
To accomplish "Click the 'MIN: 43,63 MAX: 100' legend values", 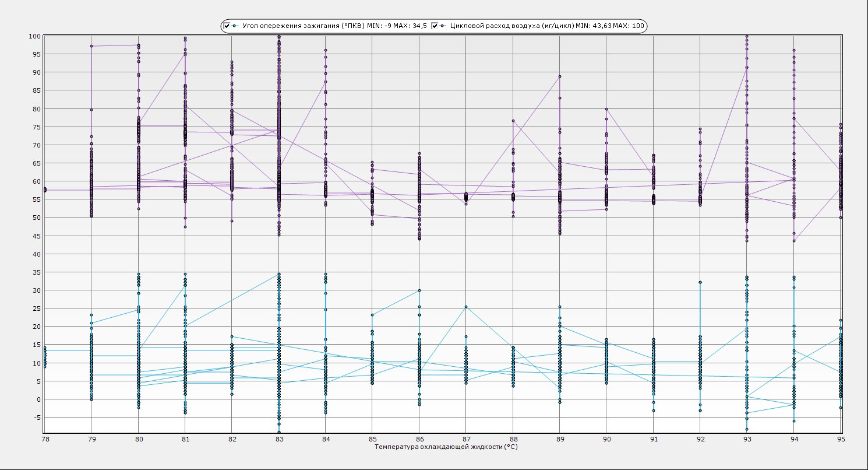I will [609, 26].
